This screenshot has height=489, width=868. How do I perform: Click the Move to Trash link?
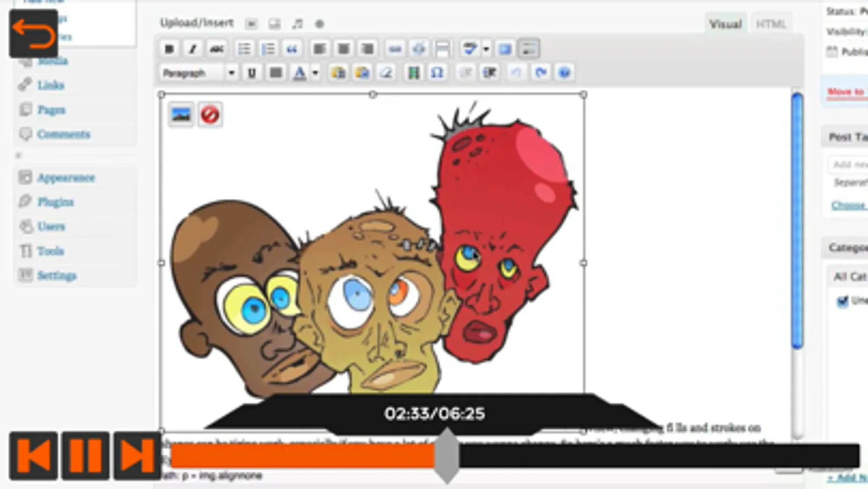click(x=847, y=91)
